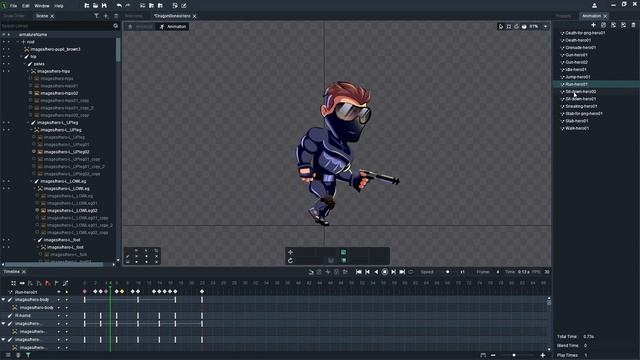
Task: Click the plus icon in Scene panel header
Action: (x=106, y=16)
